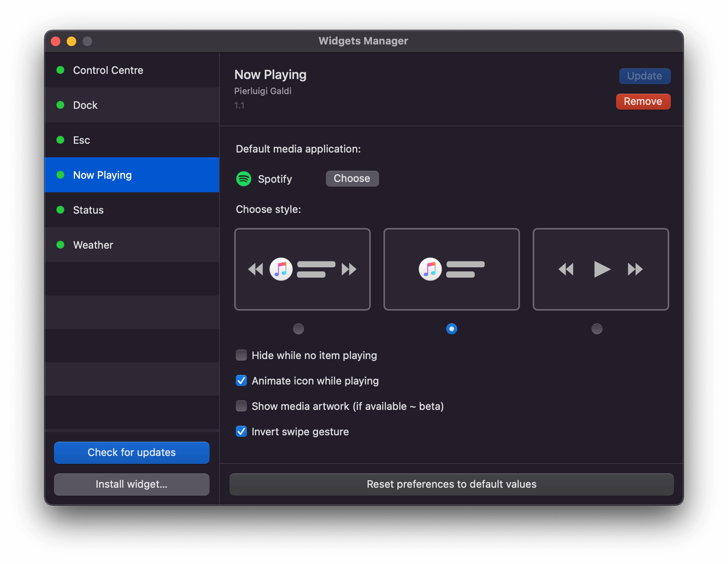Viewport: 728px width, 564px height.
Task: Click the rewind icon in the third style preview
Action: click(566, 269)
